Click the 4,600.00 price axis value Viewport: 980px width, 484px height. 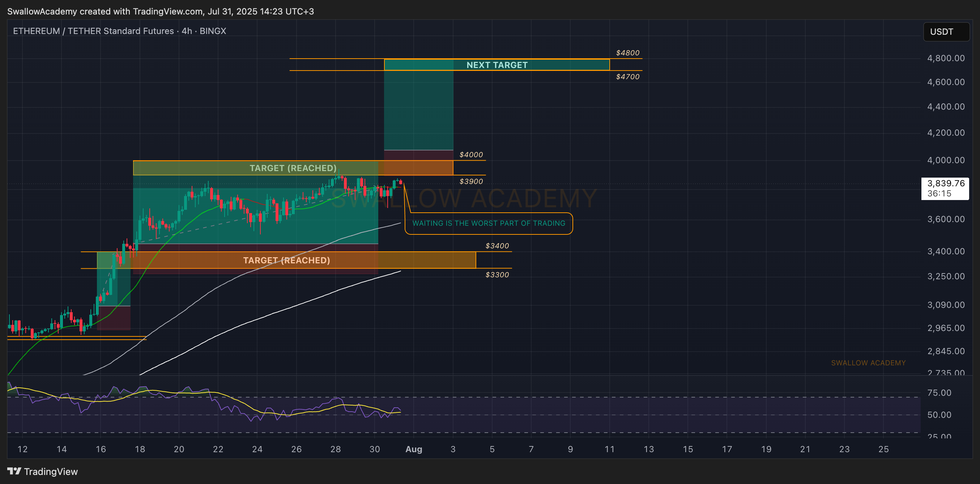tap(946, 82)
